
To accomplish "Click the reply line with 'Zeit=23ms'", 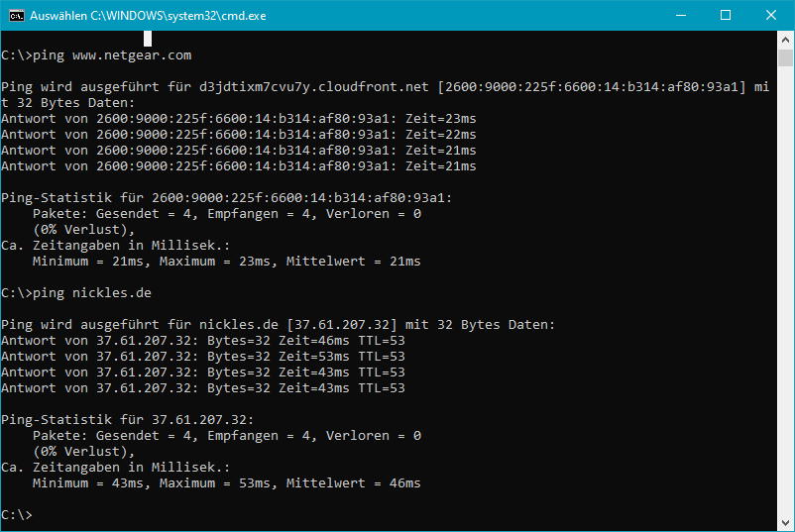I will click(239, 119).
